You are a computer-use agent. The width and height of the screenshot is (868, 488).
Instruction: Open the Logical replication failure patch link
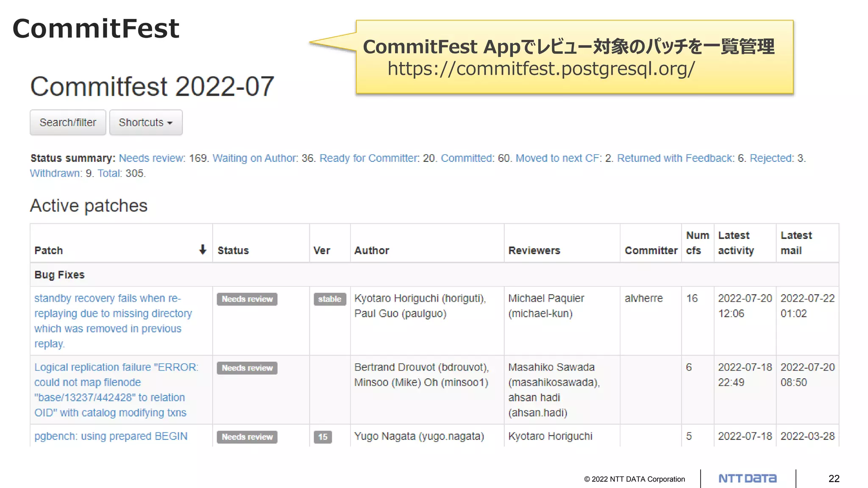(x=116, y=390)
